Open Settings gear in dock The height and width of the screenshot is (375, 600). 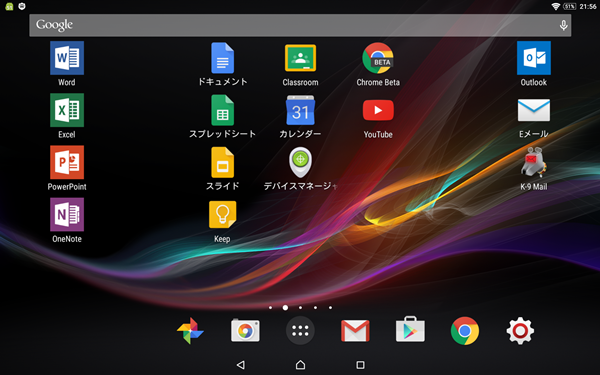coord(520,331)
